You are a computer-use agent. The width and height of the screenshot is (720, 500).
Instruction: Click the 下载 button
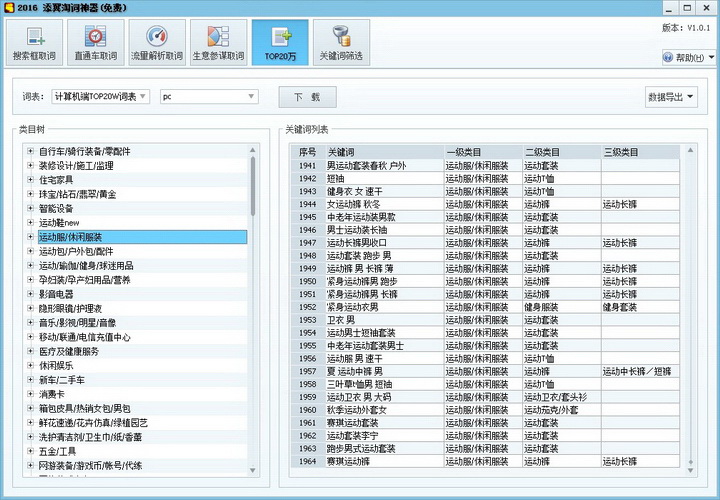click(307, 97)
